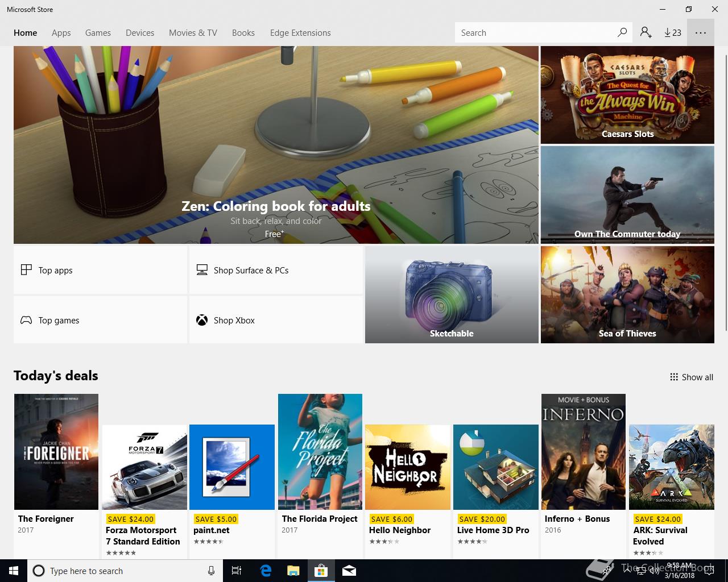Open The Florida Project movie poster

(x=320, y=451)
